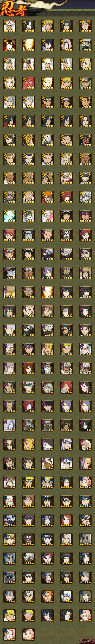Choose the B-rank gray-haired ninja with round glasses
This screenshot has height=644, width=95.
pos(28,596)
